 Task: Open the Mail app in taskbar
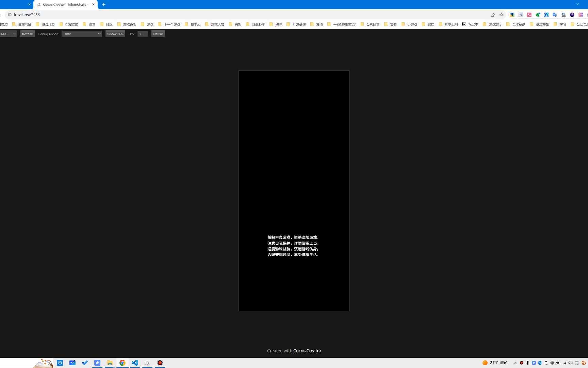click(x=72, y=363)
